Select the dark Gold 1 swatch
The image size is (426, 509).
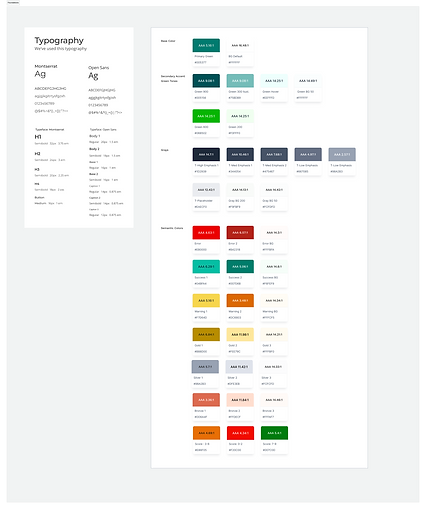(x=206, y=334)
